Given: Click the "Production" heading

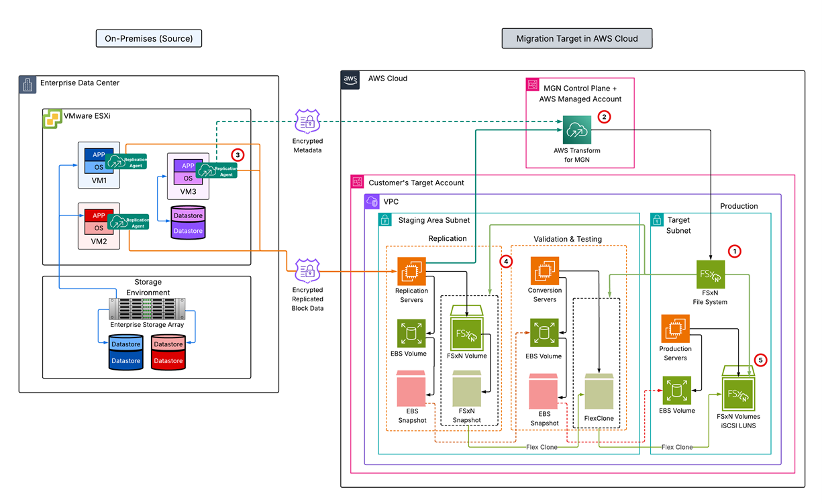Looking at the screenshot, I should click(x=739, y=206).
